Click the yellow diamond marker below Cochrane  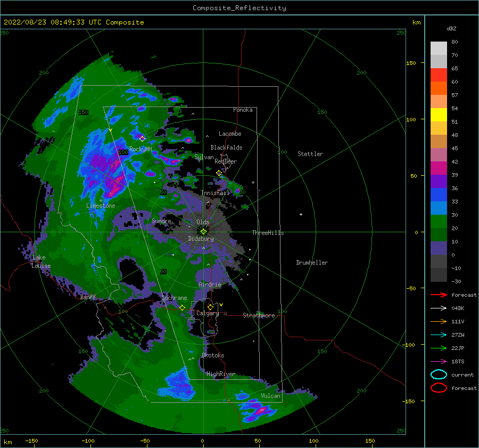coord(182,307)
